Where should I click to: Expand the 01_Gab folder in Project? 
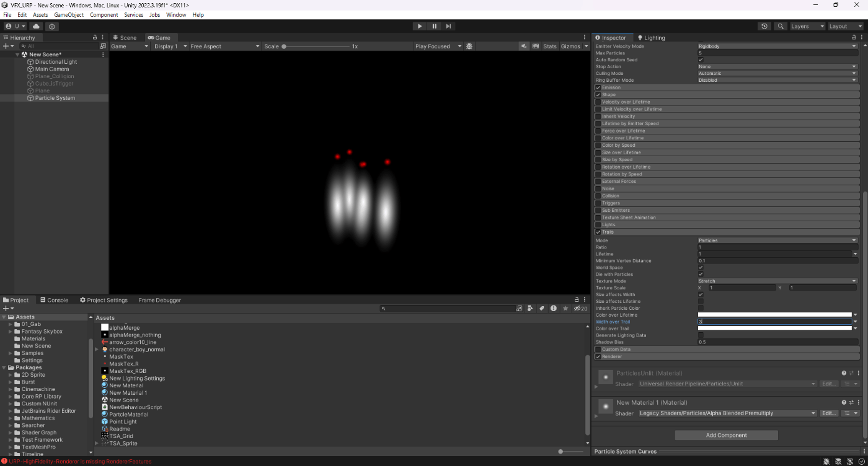pyautogui.click(x=11, y=324)
